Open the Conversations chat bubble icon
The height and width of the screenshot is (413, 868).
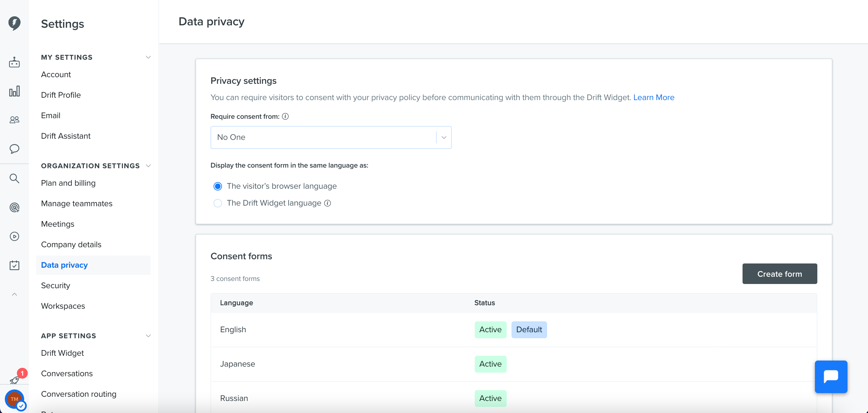pos(14,149)
